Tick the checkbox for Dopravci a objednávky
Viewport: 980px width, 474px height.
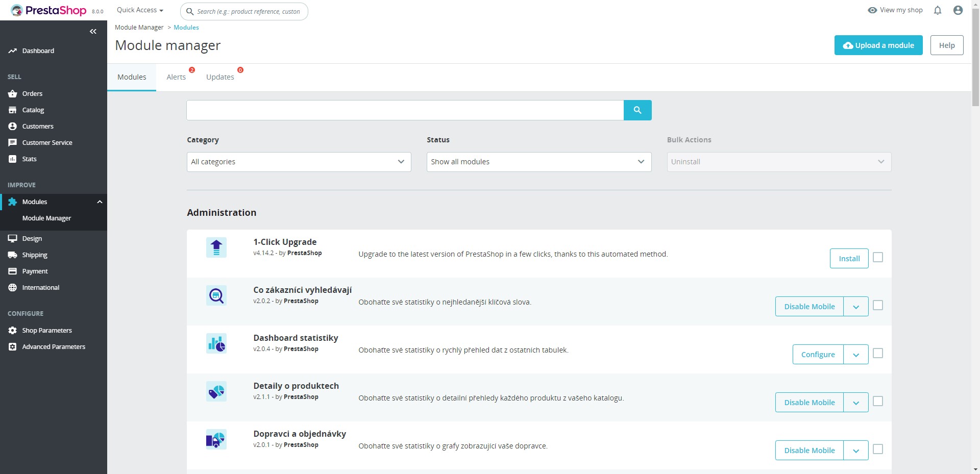878,449
